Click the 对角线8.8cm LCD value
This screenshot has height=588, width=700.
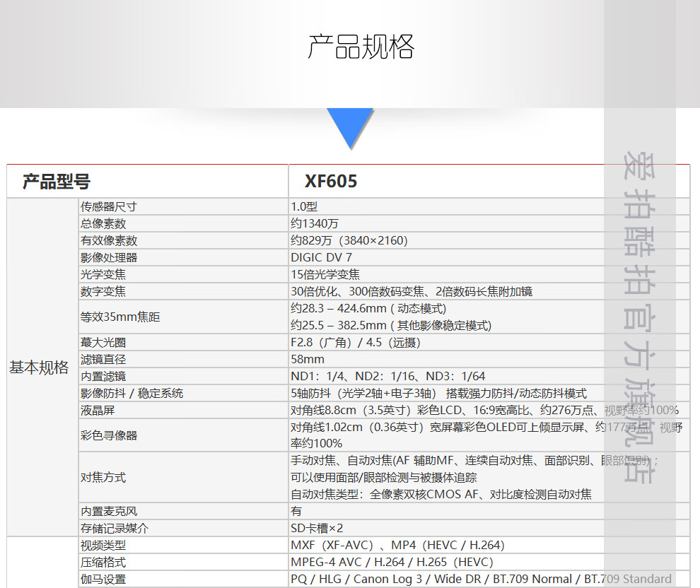pos(485,410)
